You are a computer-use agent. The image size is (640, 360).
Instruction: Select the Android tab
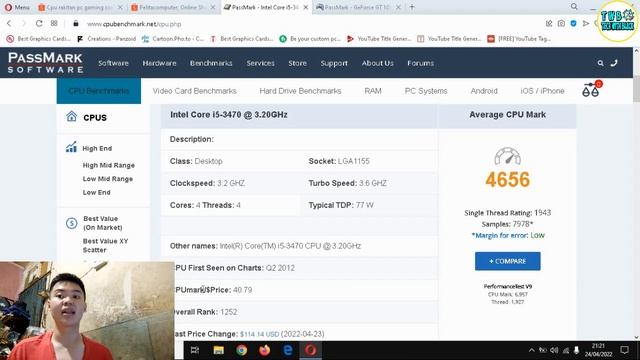tap(484, 91)
